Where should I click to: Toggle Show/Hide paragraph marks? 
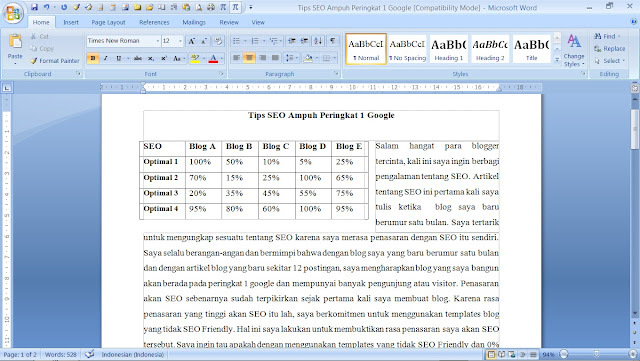coord(333,41)
